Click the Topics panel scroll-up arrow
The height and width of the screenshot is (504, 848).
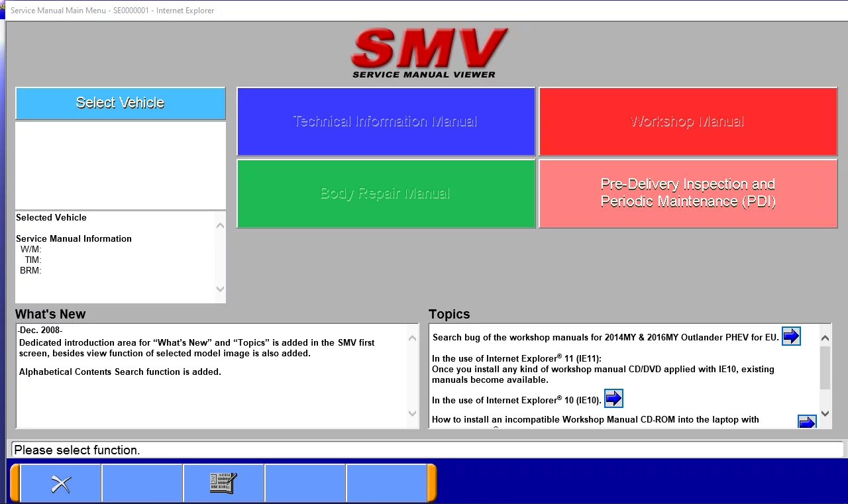pos(825,338)
